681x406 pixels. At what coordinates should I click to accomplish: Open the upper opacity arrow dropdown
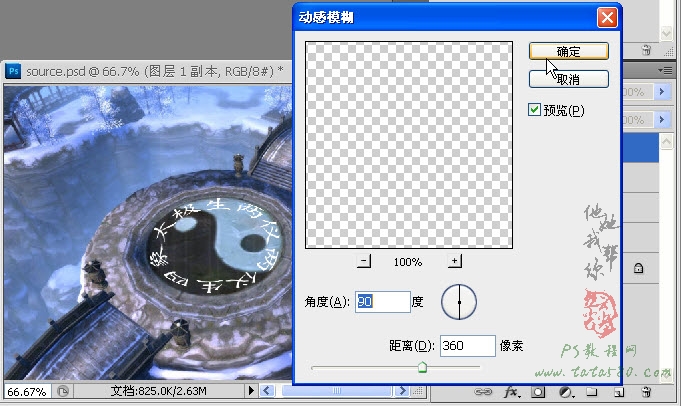tap(662, 92)
